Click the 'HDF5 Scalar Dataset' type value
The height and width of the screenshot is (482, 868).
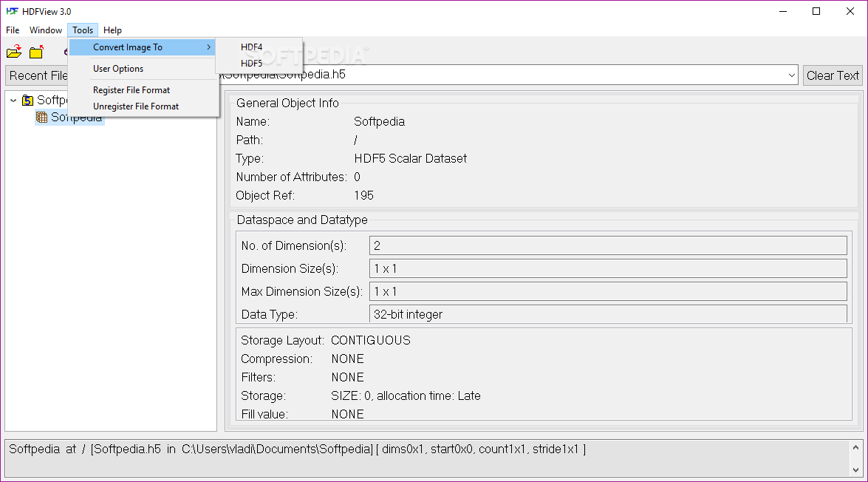410,158
